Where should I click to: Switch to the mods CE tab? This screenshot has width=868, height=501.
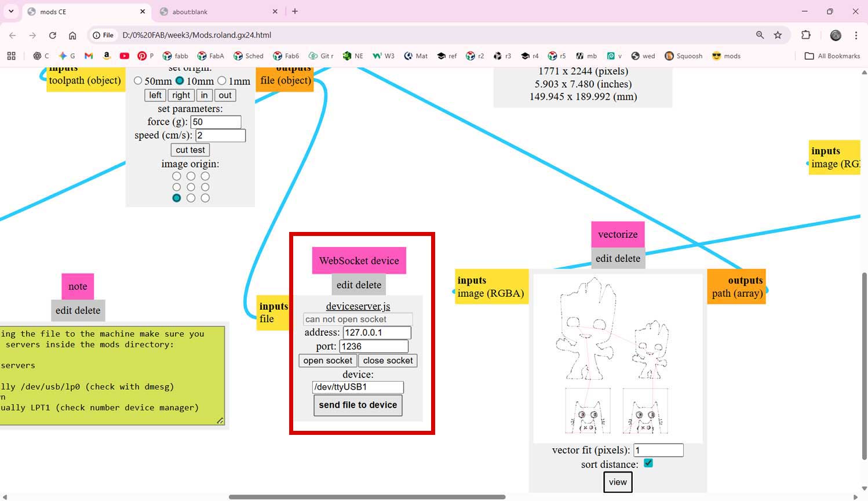(86, 12)
